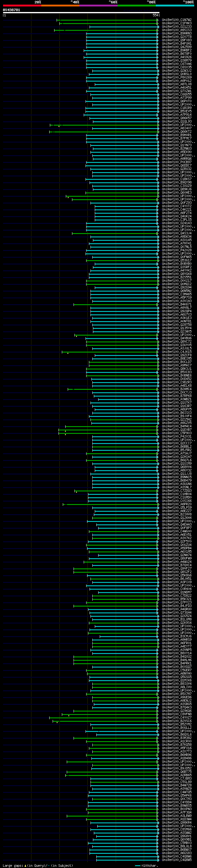Click the =100char. scale legend
Screen dimensions: 197x868
(147, 865)
